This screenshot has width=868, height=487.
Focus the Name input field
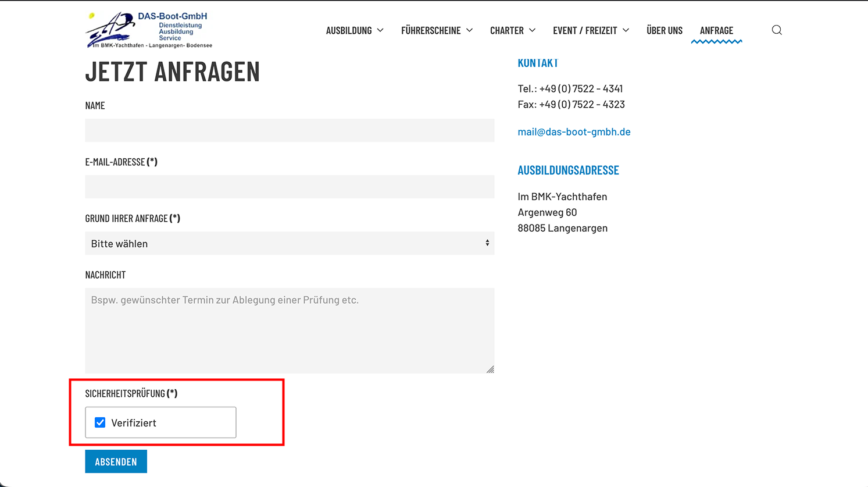tap(290, 130)
